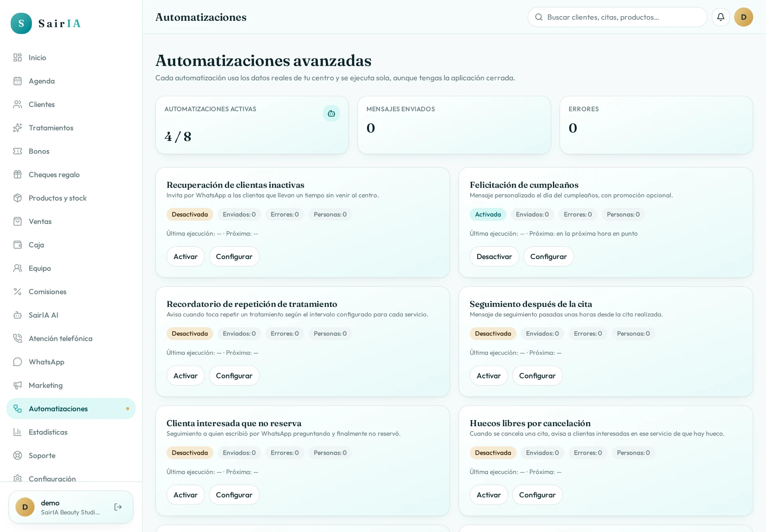Screen dimensions: 766x532
Task: Deactivate Felicitación de cumpleaños automation
Action: (x=494, y=257)
